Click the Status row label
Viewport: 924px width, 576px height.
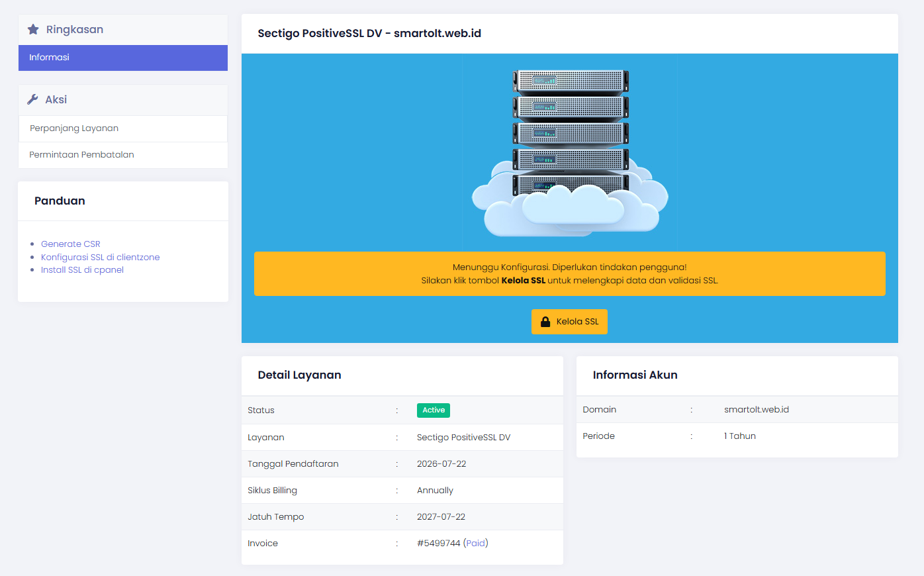(x=261, y=410)
